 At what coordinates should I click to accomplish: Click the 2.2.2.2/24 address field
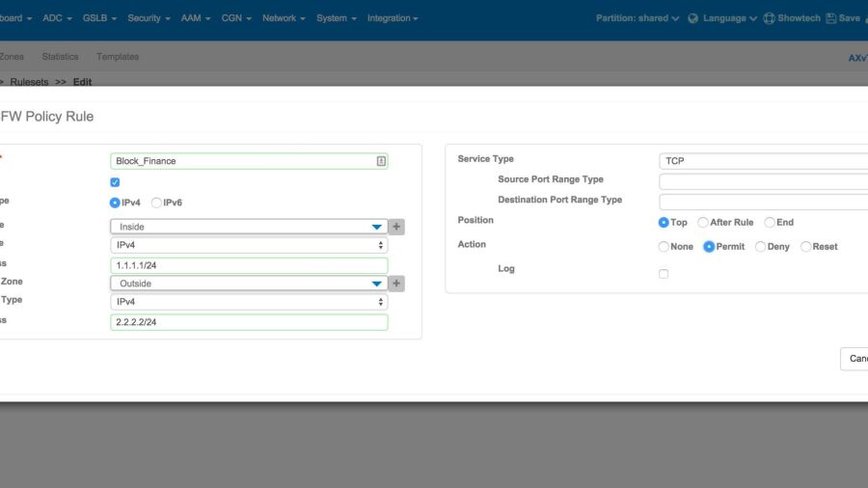pyautogui.click(x=249, y=322)
